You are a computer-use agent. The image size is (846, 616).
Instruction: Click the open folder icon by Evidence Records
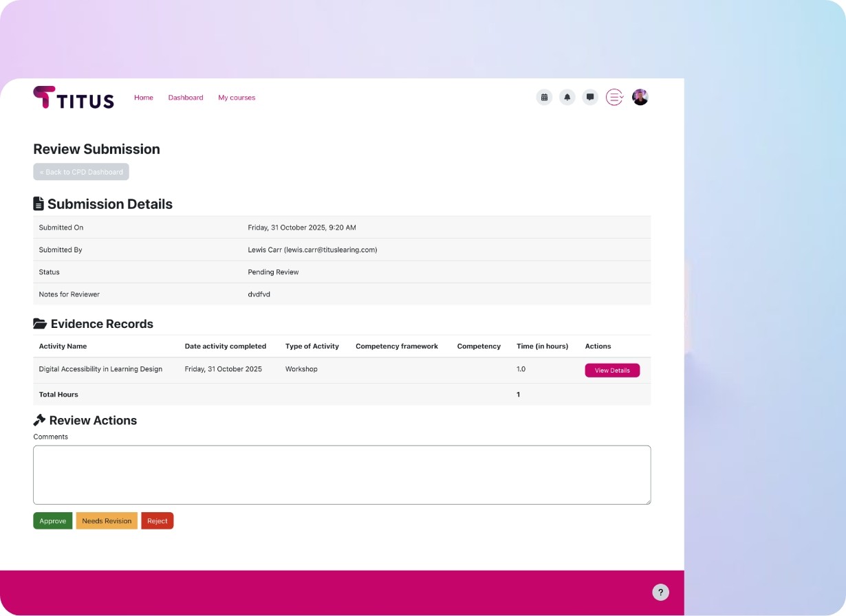[40, 324]
